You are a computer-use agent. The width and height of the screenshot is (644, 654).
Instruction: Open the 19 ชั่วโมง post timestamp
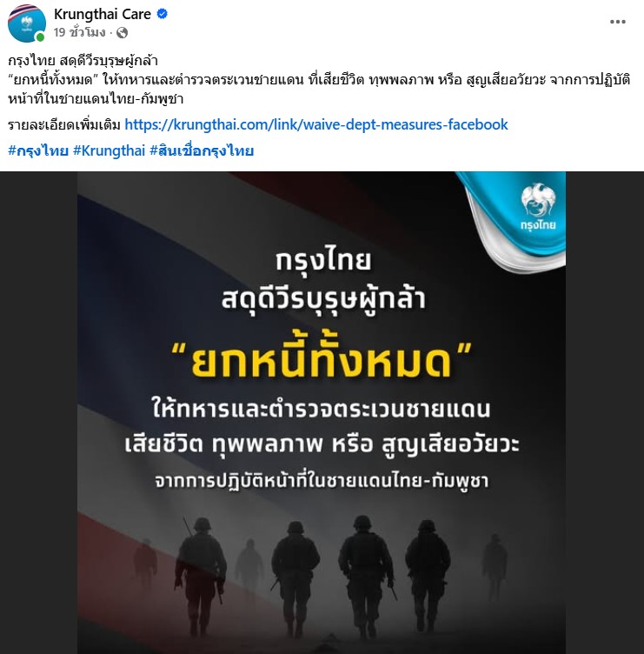click(x=79, y=32)
